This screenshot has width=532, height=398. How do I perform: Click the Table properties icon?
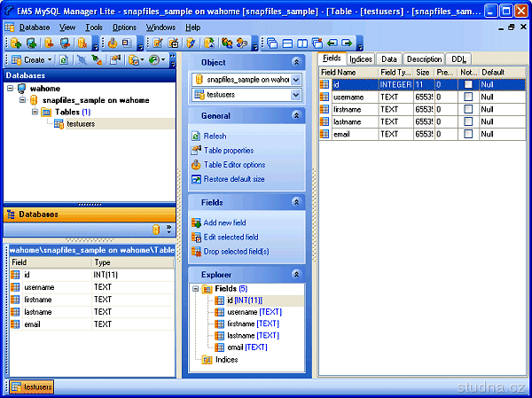pos(196,151)
